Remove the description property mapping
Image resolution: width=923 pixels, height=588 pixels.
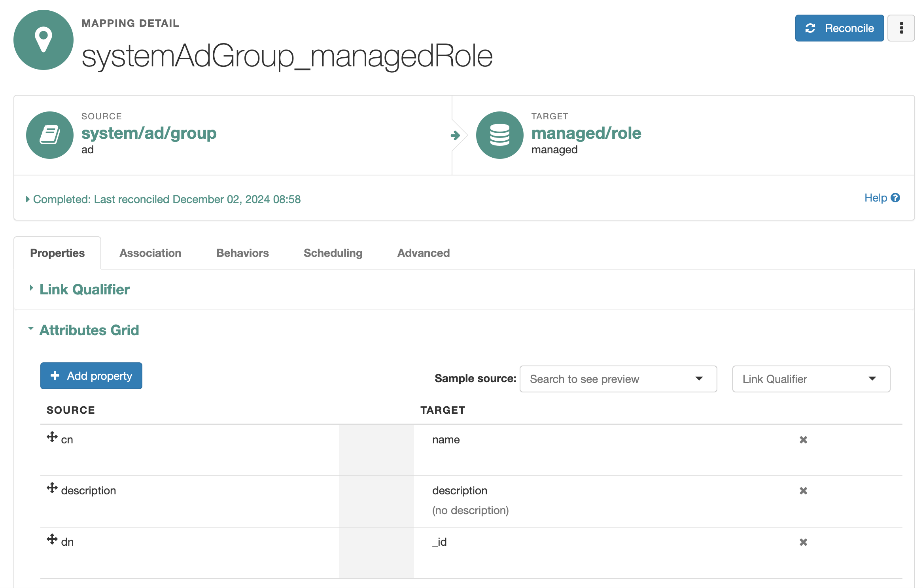803,491
